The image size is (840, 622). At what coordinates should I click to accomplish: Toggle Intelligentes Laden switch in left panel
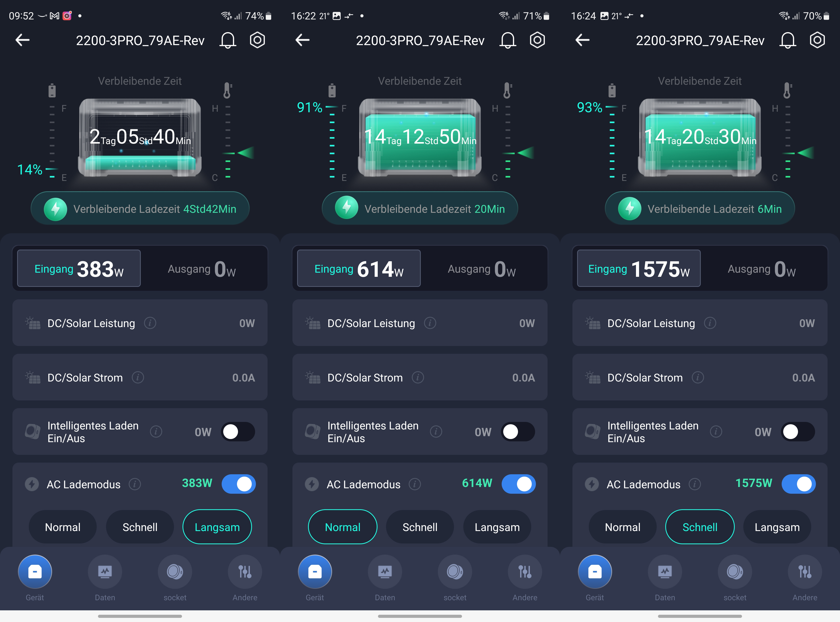tap(238, 432)
